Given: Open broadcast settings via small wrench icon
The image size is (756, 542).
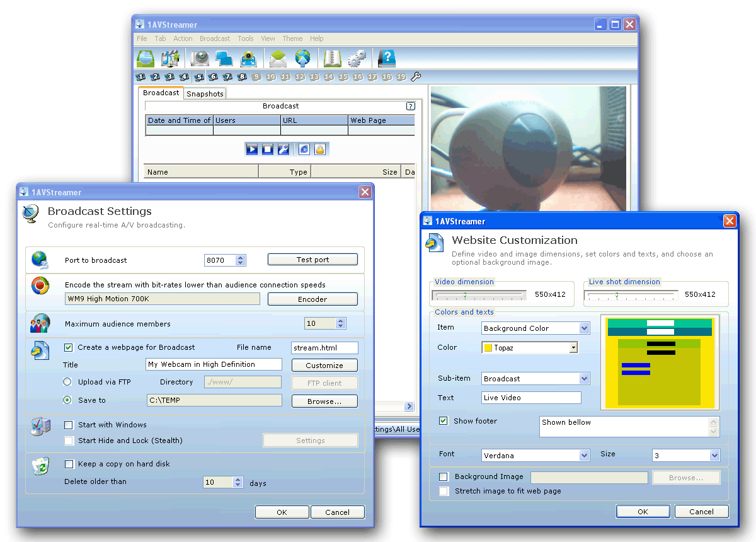Looking at the screenshot, I should point(283,149).
